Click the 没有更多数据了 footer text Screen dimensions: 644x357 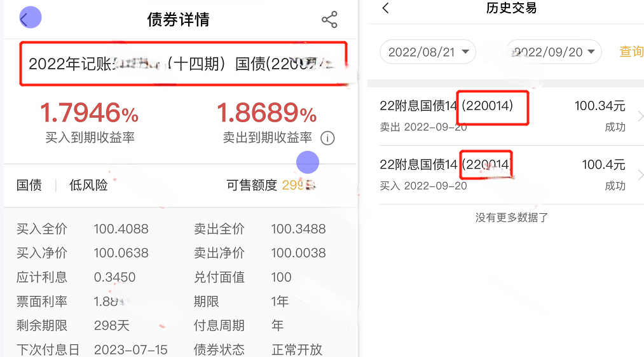(x=511, y=218)
